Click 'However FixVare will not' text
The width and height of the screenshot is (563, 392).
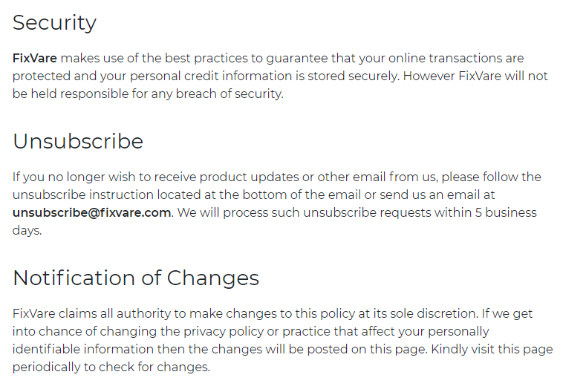pos(475,76)
